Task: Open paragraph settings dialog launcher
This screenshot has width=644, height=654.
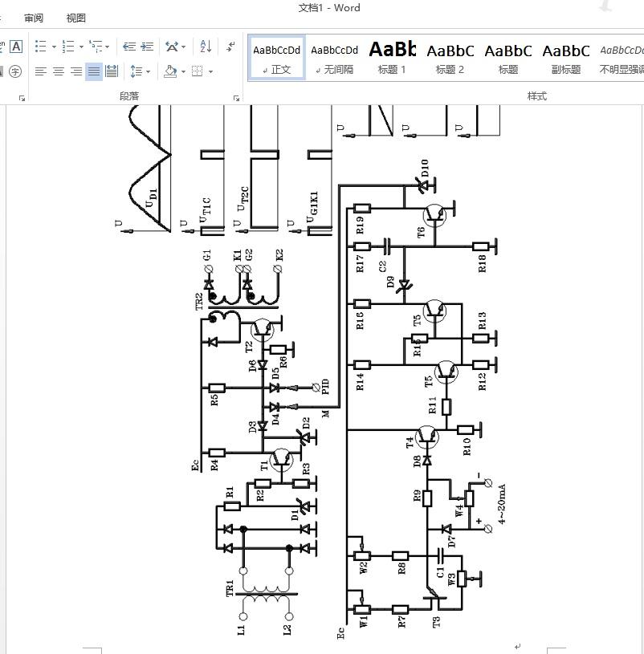Action: [236, 99]
